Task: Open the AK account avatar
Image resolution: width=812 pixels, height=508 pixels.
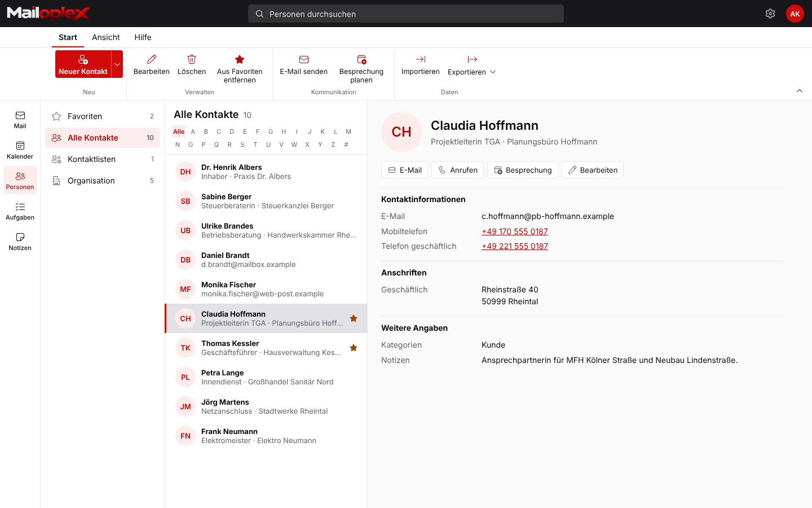Action: click(795, 14)
